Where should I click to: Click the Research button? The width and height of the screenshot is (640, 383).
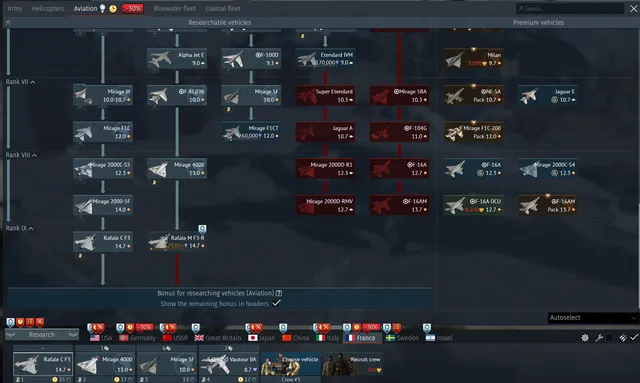[x=42, y=334]
